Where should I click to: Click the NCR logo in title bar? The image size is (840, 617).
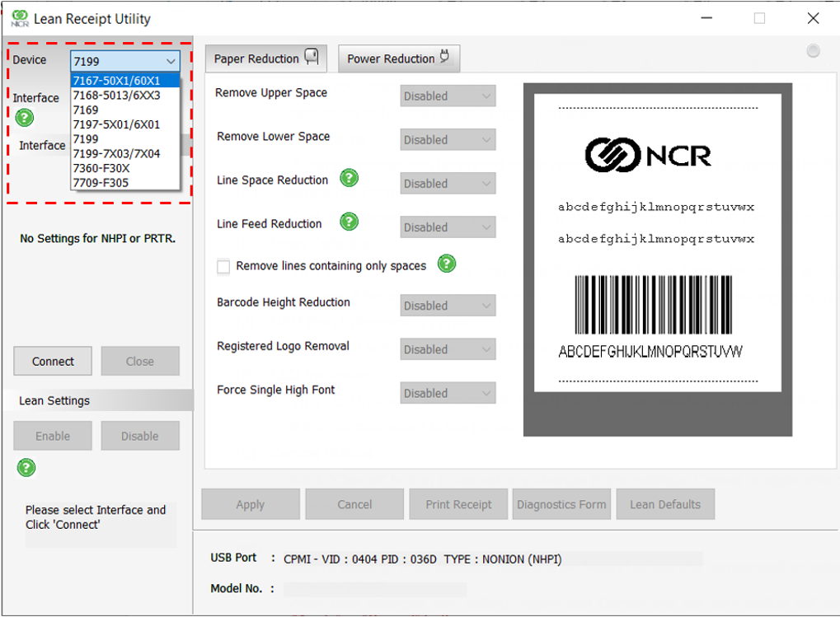click(20, 19)
